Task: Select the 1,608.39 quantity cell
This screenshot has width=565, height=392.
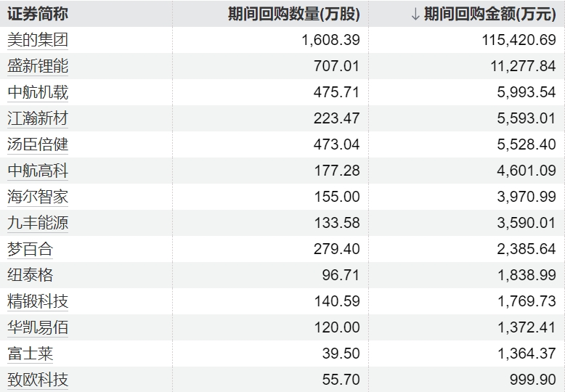Action: [x=330, y=40]
